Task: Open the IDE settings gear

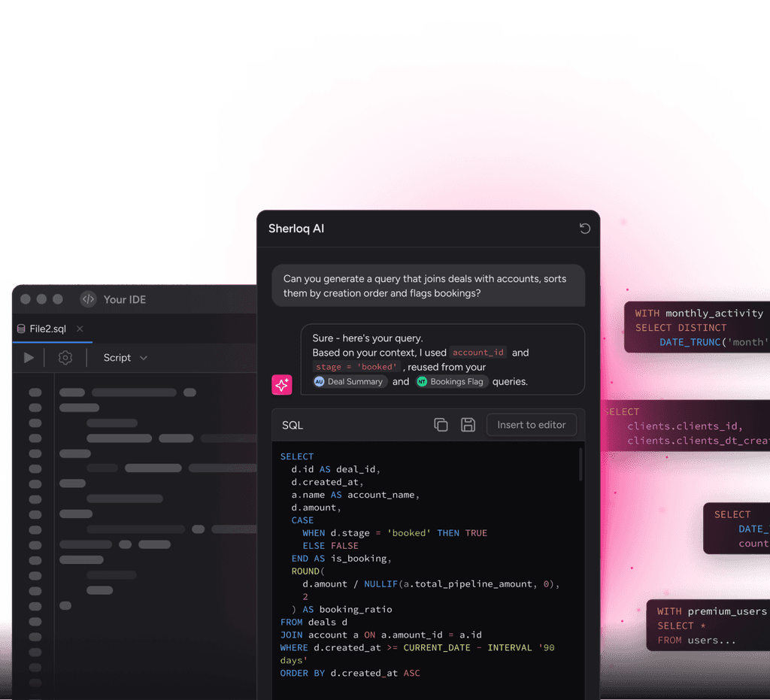Action: [65, 357]
